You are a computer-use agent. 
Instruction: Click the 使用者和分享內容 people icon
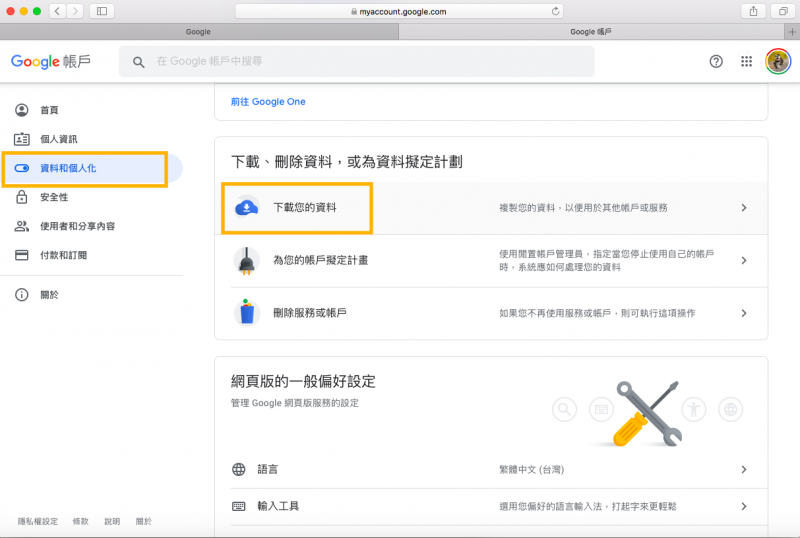[x=21, y=226]
